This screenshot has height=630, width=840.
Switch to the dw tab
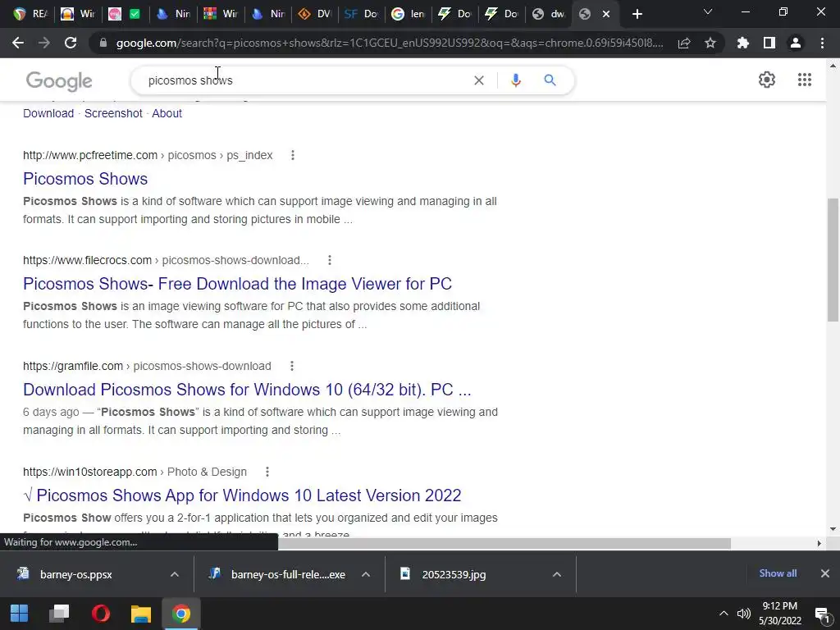pos(549,14)
